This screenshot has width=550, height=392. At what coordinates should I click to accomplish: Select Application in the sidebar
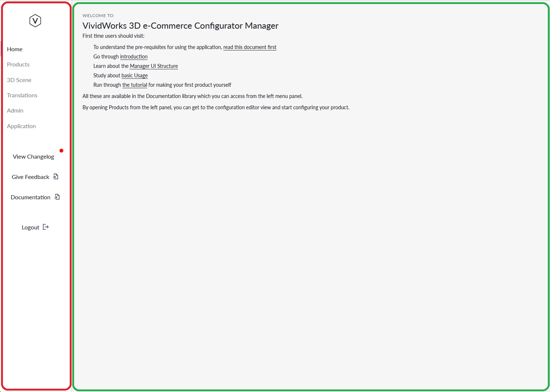pos(21,126)
